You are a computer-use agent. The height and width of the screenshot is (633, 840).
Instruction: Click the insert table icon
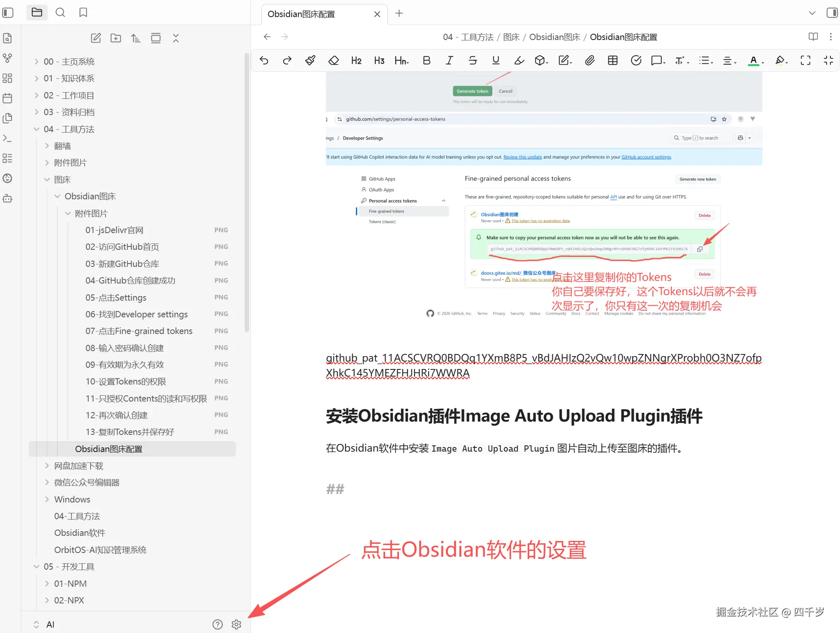coord(613,60)
